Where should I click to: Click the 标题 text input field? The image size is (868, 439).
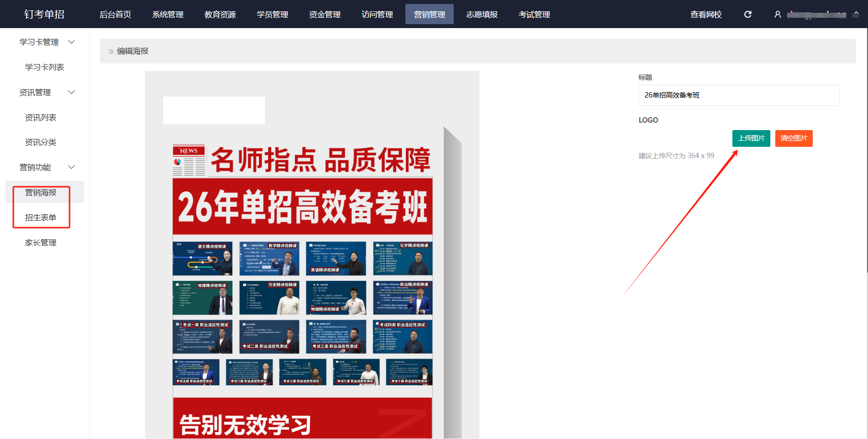[x=738, y=95]
